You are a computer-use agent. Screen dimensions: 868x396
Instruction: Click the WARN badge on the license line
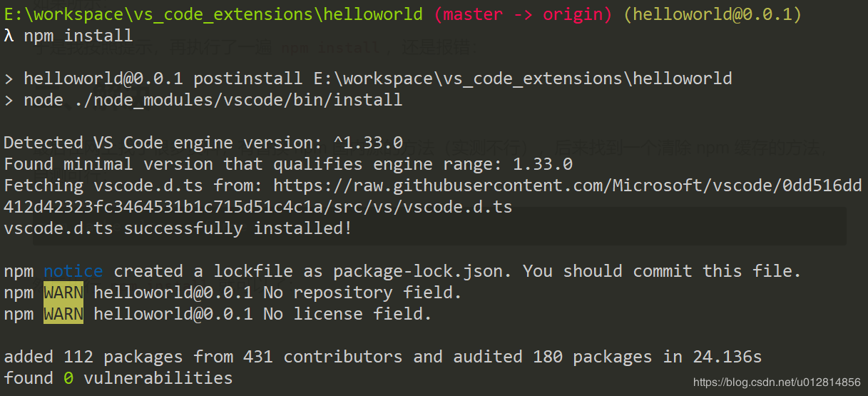(63, 314)
